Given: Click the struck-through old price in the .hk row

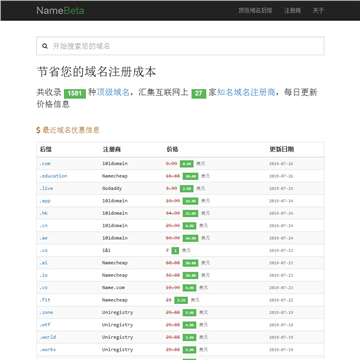Looking at the screenshot, I should click(x=173, y=213).
